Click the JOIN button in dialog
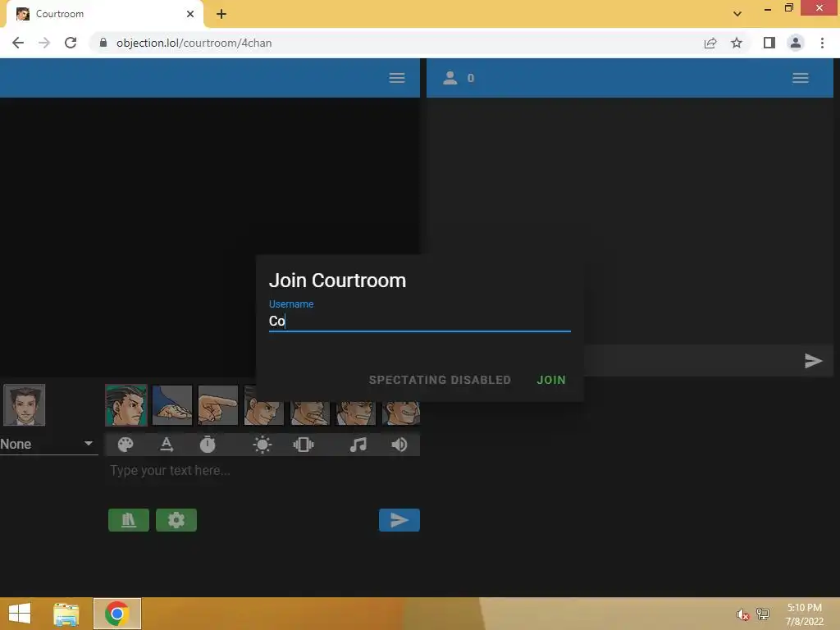This screenshot has width=840, height=630. 551,380
